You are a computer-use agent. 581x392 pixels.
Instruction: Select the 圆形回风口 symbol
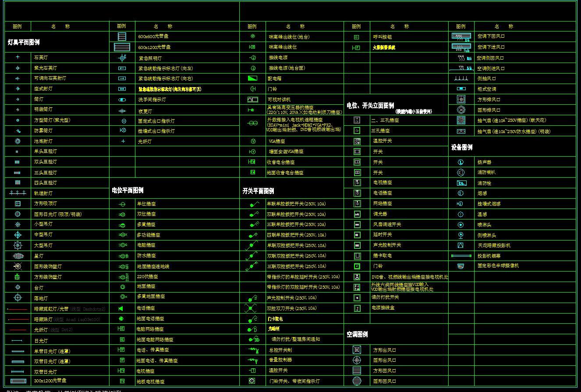click(357, 381)
